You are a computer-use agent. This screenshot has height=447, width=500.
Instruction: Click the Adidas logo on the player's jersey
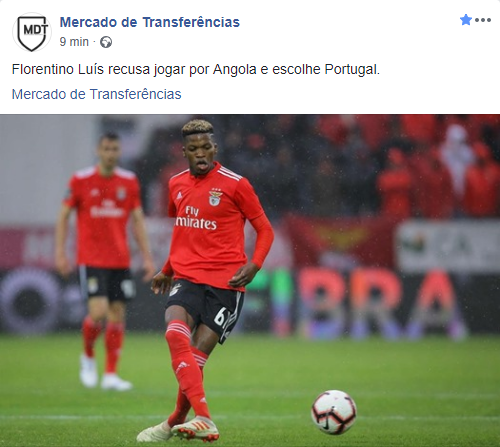click(x=179, y=195)
